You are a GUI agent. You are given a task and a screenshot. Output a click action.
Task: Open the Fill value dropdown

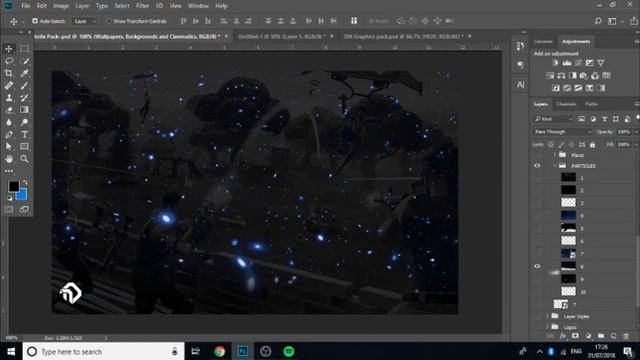coord(636,144)
